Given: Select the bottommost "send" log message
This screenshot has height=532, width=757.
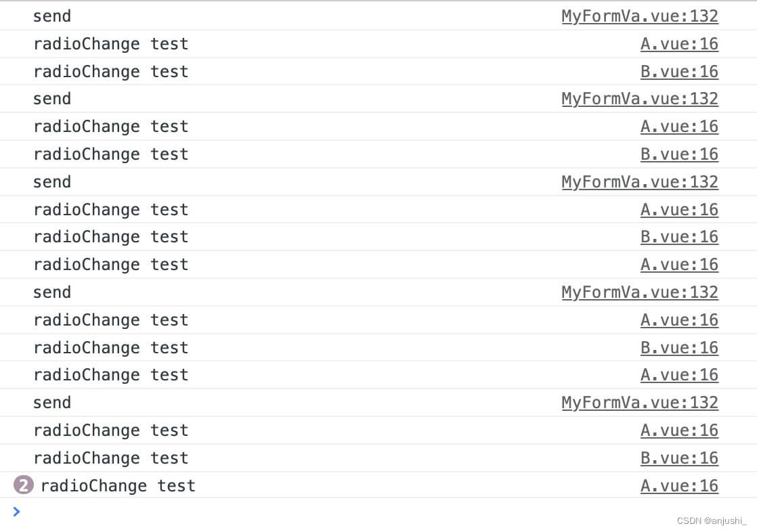Looking at the screenshot, I should [52, 403].
